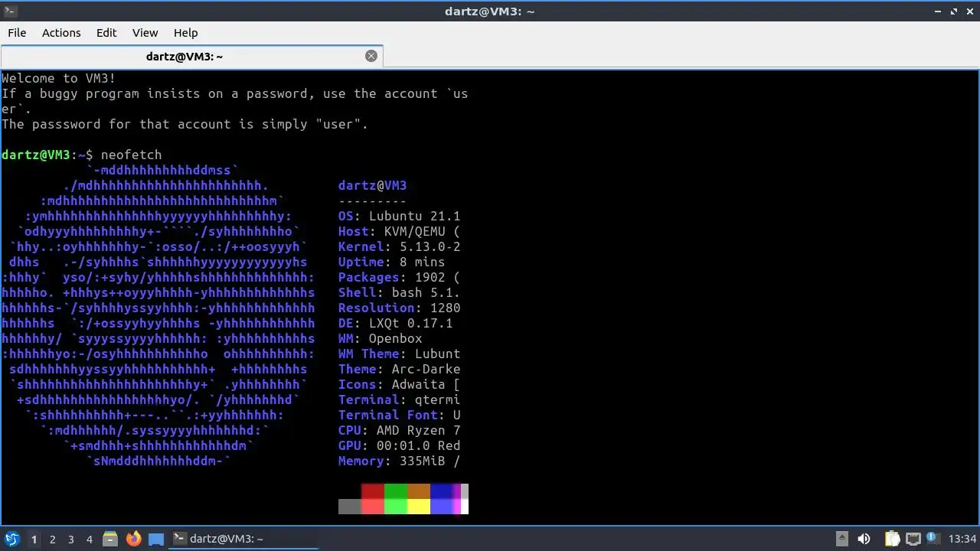
Task: Click the 'DE: LXQt 0.17.1' line
Action: (x=396, y=323)
